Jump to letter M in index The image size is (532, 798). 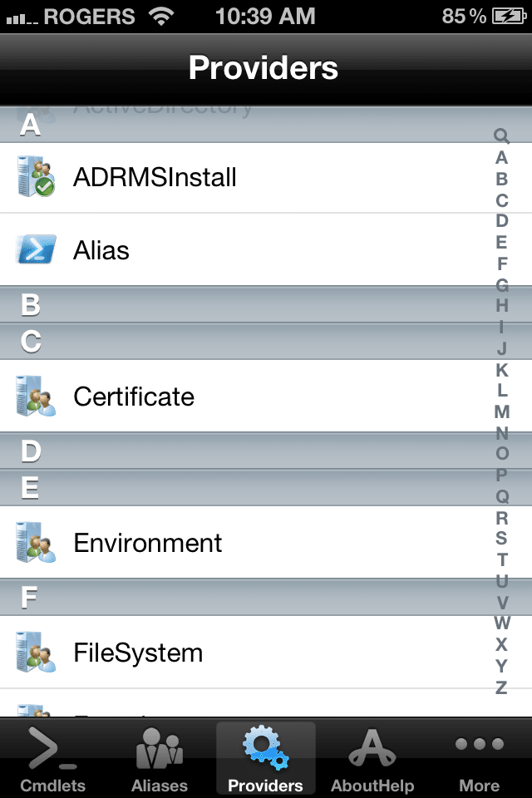pos(501,411)
